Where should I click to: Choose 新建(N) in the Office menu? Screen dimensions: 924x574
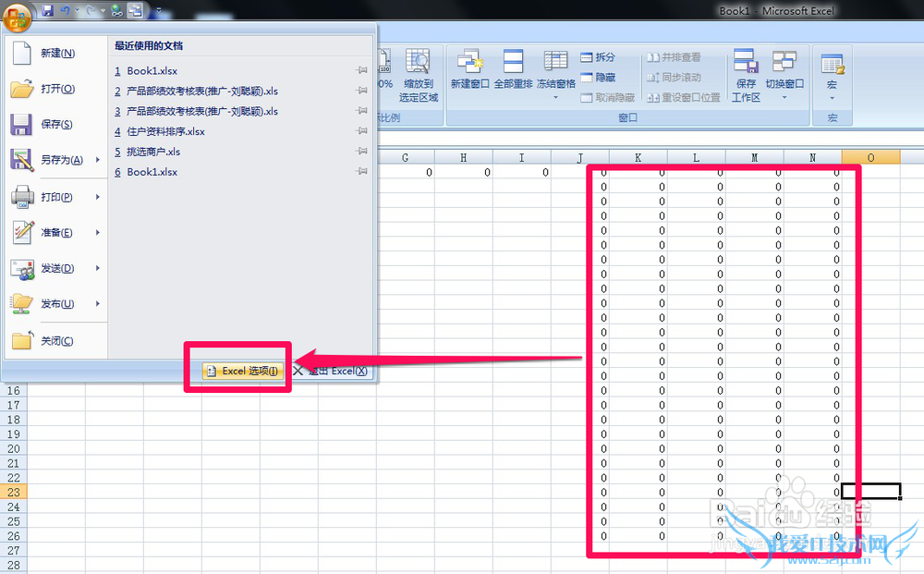tap(56, 53)
